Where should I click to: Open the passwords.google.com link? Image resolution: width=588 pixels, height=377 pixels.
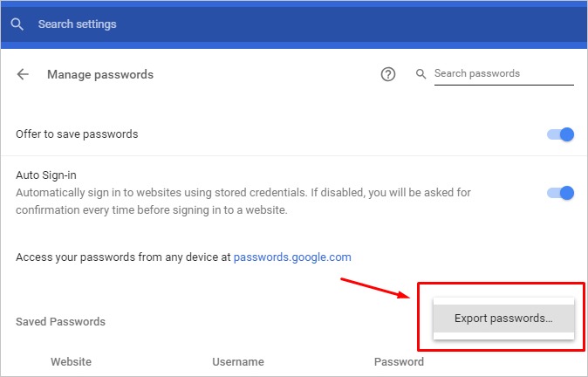click(292, 257)
